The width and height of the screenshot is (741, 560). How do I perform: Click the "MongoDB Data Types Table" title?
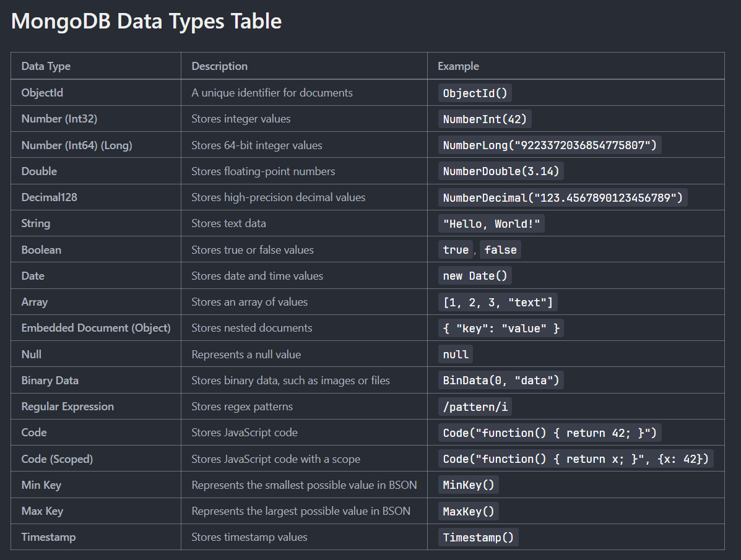146,21
